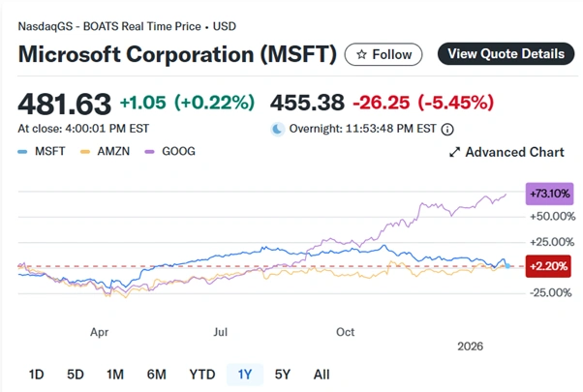Choose the 6M time range

click(156, 374)
